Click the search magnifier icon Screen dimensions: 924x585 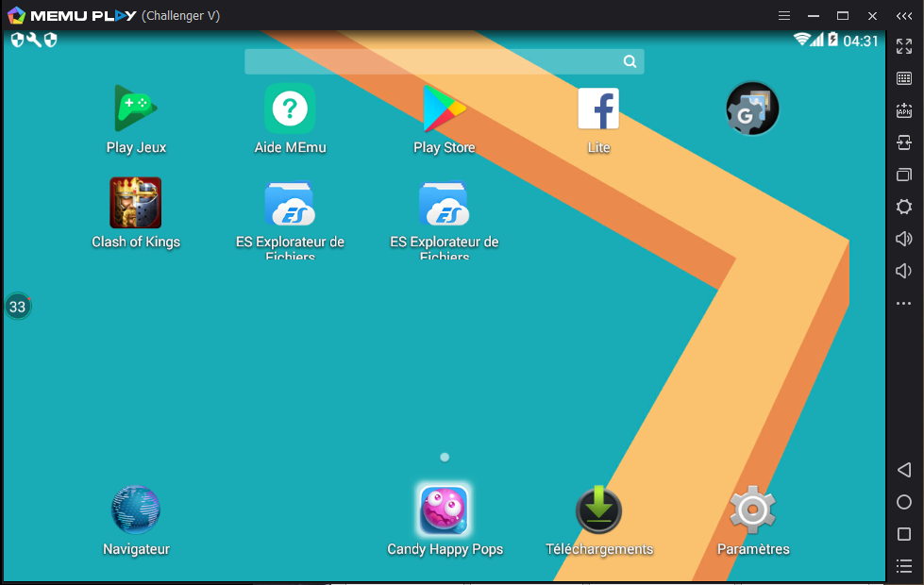(630, 61)
